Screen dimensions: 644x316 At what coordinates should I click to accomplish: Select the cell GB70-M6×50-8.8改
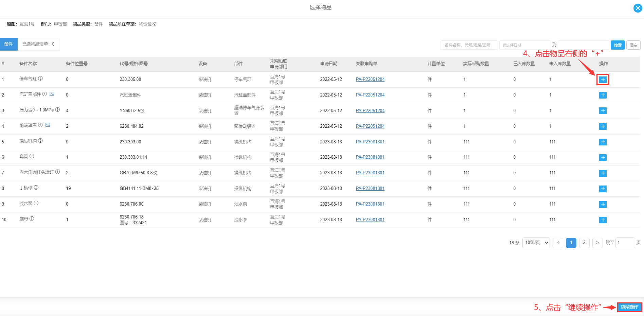tap(138, 173)
